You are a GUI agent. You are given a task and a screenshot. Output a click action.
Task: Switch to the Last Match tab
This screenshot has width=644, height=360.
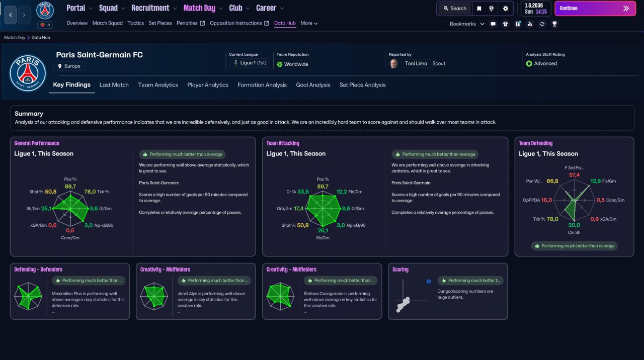click(114, 85)
